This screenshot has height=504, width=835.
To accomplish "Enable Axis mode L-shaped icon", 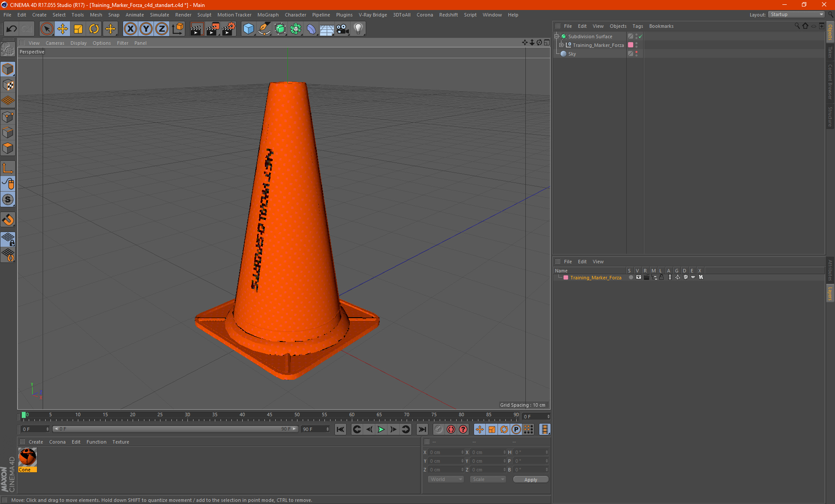I will (x=8, y=168).
